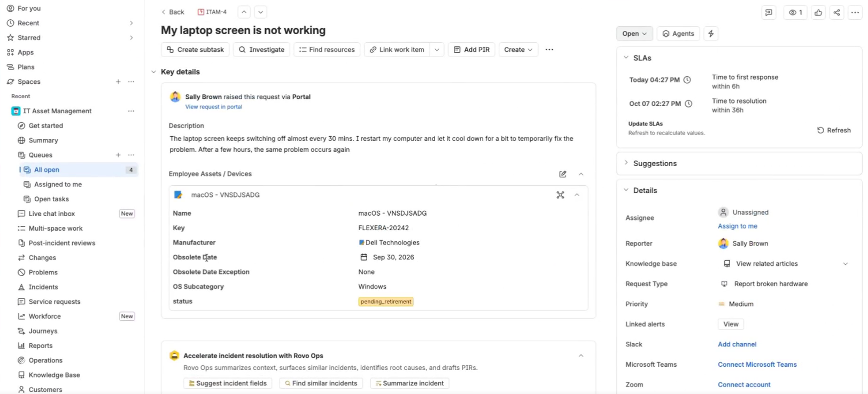The width and height of the screenshot is (868, 394).
Task: Click Linked alerts View button
Action: pyautogui.click(x=731, y=324)
